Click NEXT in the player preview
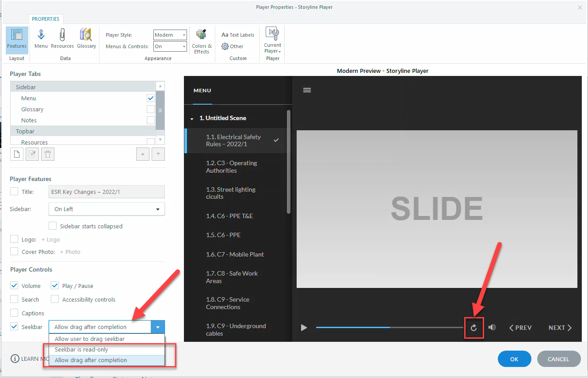The image size is (588, 378). point(560,328)
